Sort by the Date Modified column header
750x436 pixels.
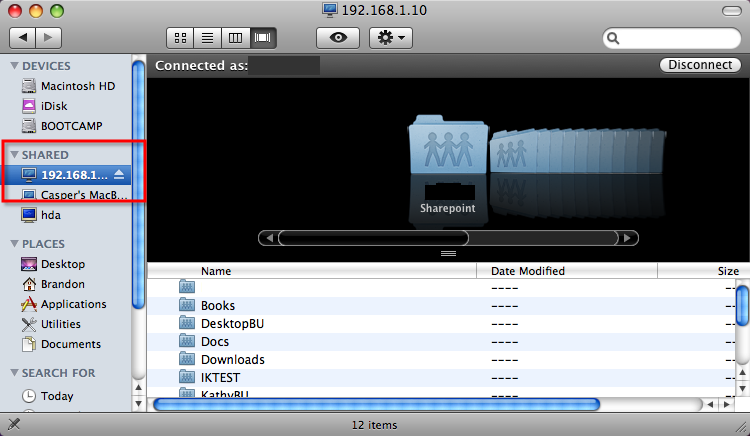coord(567,271)
